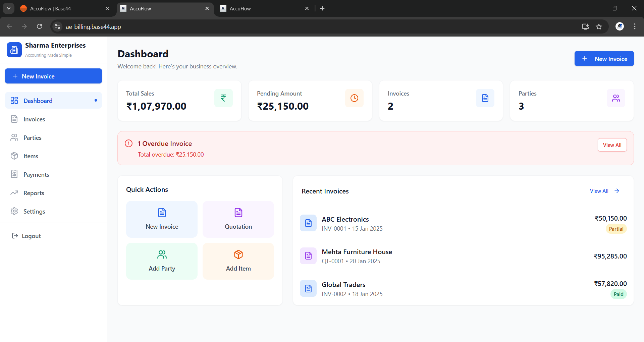The height and width of the screenshot is (342, 644).
Task: Go forward with the browser forward arrow
Action: pos(24,26)
